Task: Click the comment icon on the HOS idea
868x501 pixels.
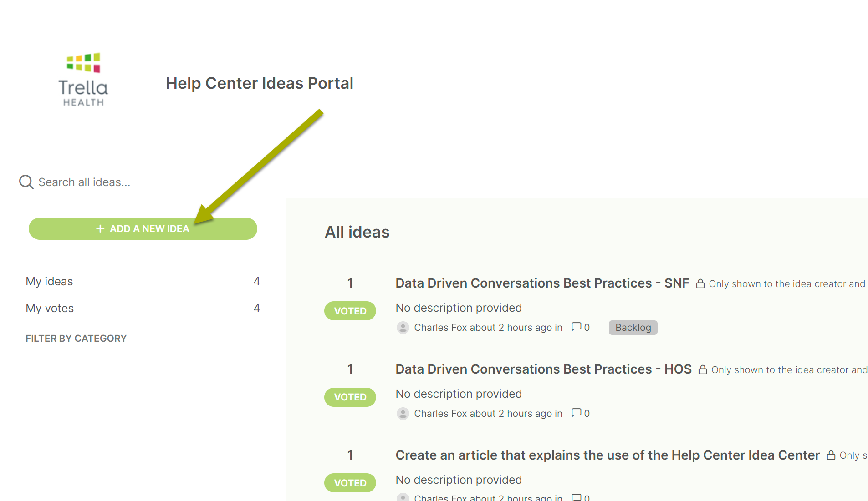Action: point(576,413)
